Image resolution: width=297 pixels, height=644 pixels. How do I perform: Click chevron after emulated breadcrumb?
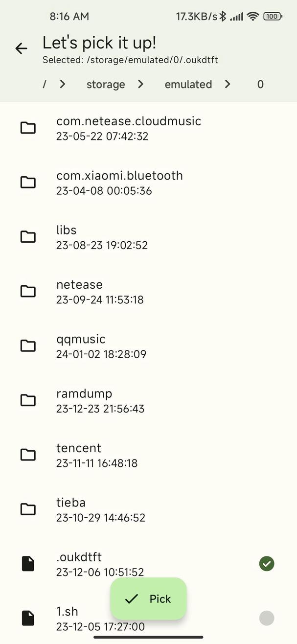point(228,84)
